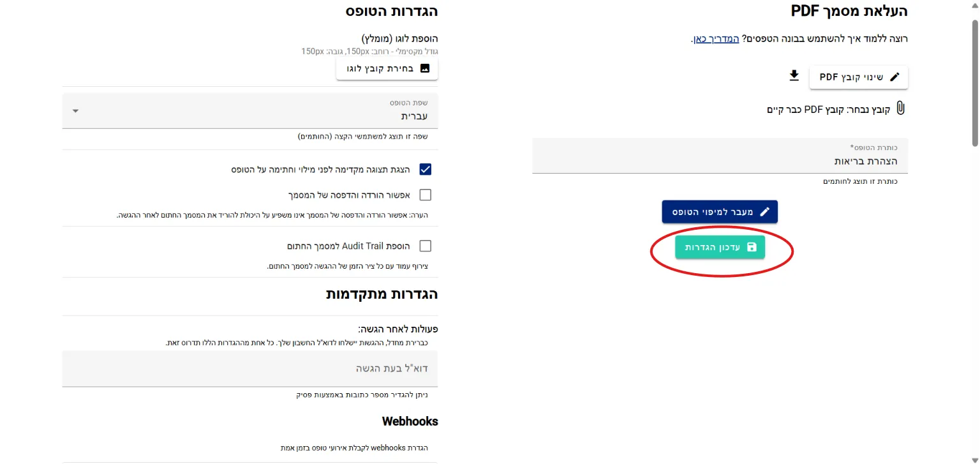Image resolution: width=980 pixels, height=464 pixels.
Task: Click the text קובץ נבחר: קובץ PDF כבר קיים
Action: [828, 109]
